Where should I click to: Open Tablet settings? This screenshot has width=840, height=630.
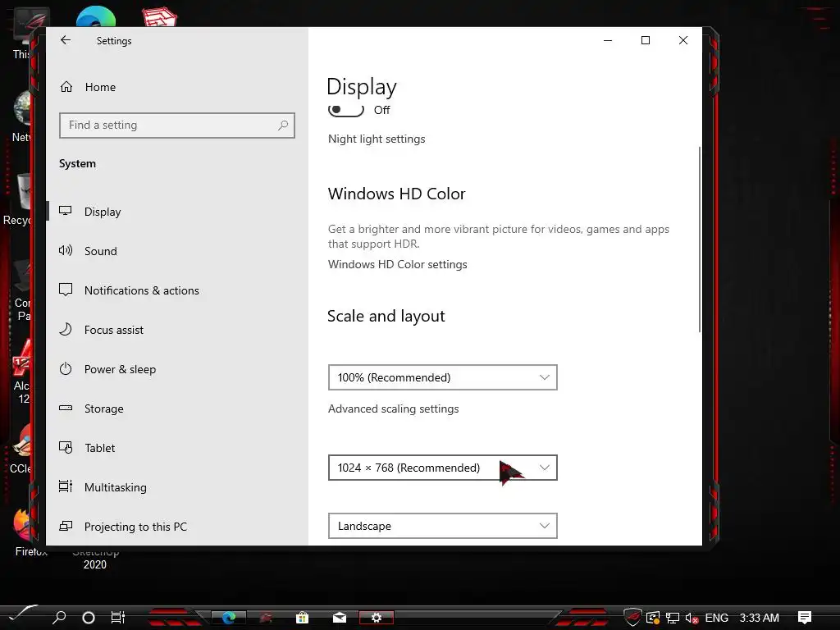(x=99, y=448)
